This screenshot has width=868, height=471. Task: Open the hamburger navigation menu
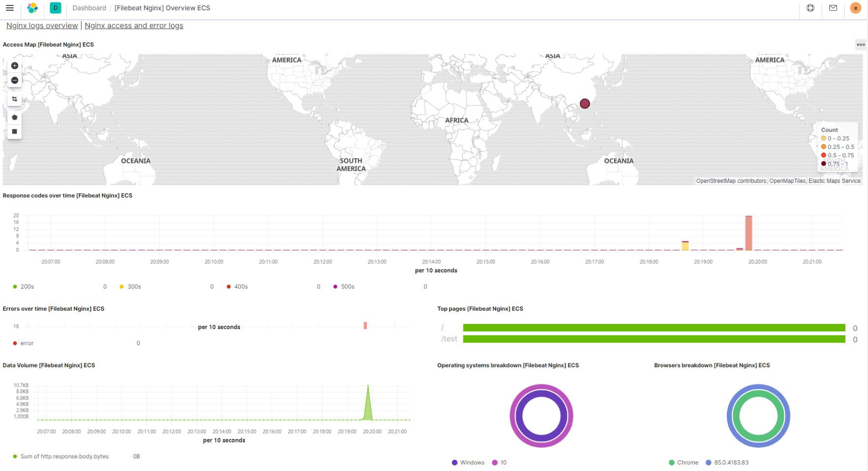[x=10, y=8]
